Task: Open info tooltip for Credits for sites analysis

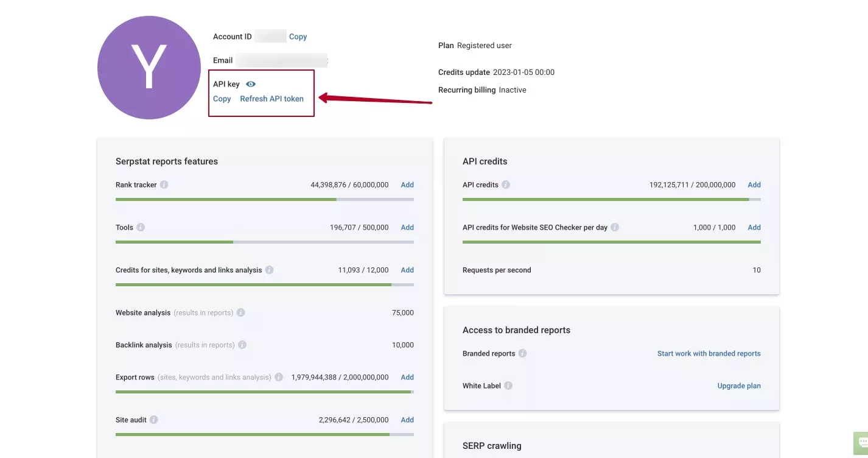Action: point(270,270)
